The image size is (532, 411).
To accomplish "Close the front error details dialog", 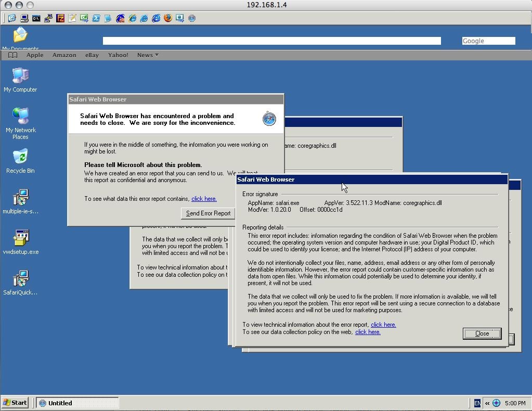I will (482, 333).
